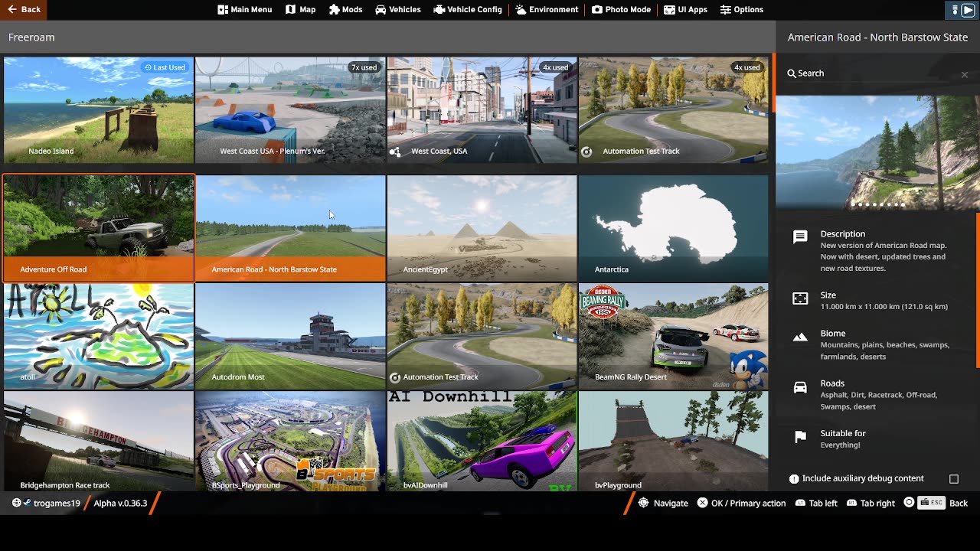
Task: Click the Size dimensions icon
Action: click(x=800, y=298)
